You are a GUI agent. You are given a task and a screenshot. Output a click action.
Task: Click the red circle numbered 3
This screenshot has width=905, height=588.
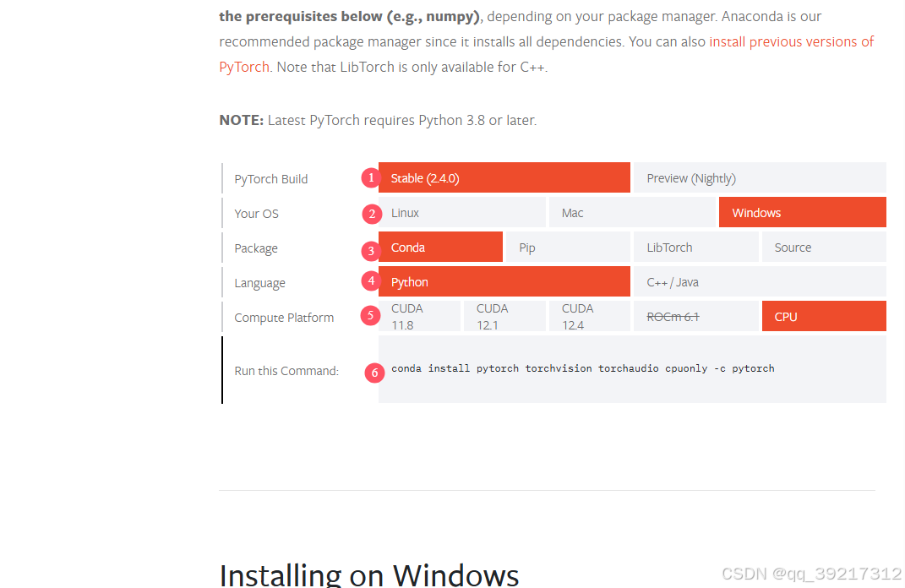(x=371, y=251)
